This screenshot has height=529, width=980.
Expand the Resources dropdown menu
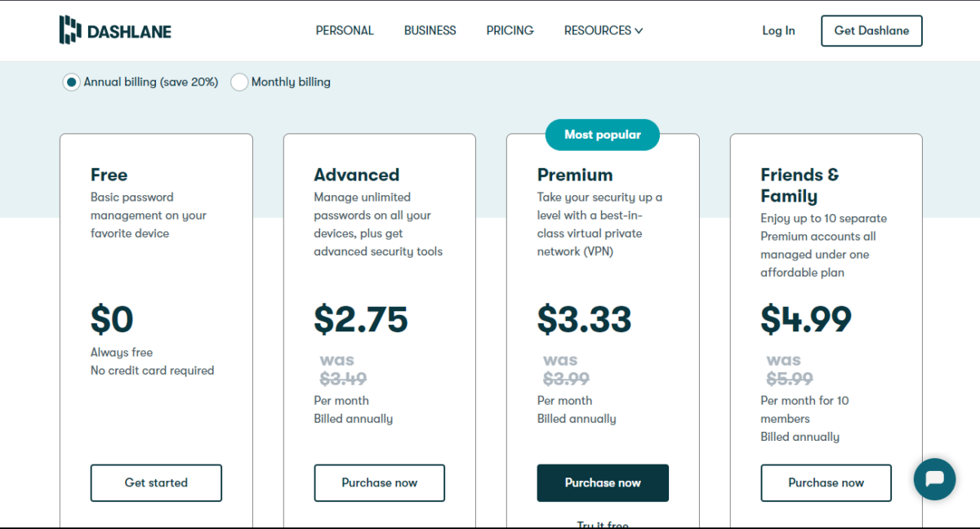coord(603,30)
